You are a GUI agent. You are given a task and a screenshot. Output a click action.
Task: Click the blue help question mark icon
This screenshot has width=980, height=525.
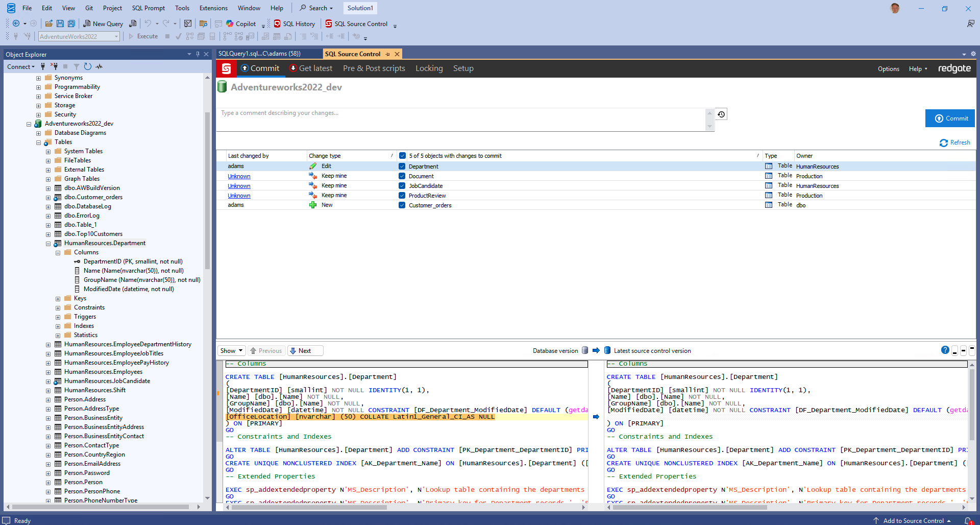click(945, 350)
